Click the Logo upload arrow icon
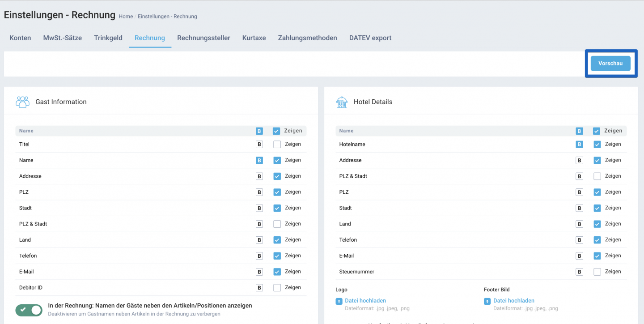The width and height of the screenshot is (644, 324). (339, 301)
